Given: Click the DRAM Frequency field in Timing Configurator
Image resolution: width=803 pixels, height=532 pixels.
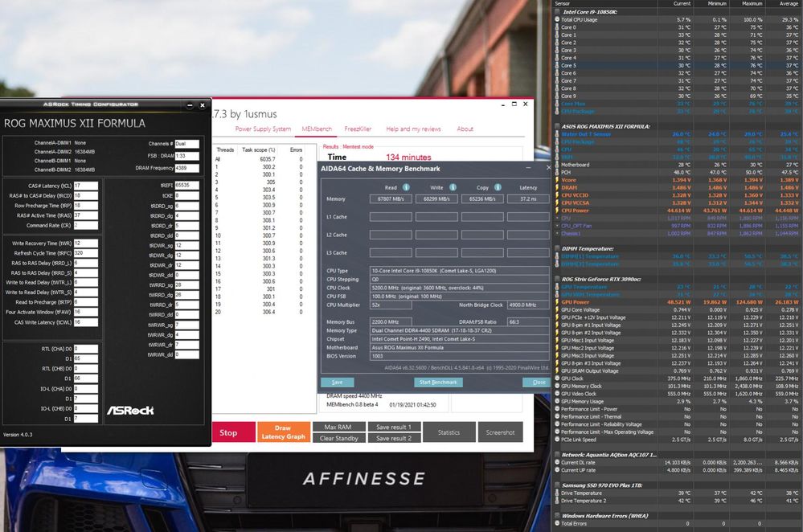Looking at the screenshot, I should pos(187,168).
